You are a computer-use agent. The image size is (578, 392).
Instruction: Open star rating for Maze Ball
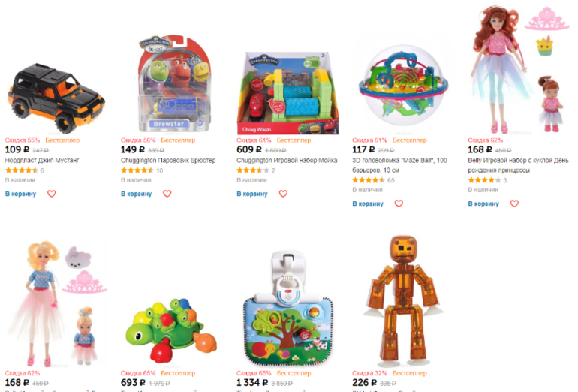click(x=369, y=180)
